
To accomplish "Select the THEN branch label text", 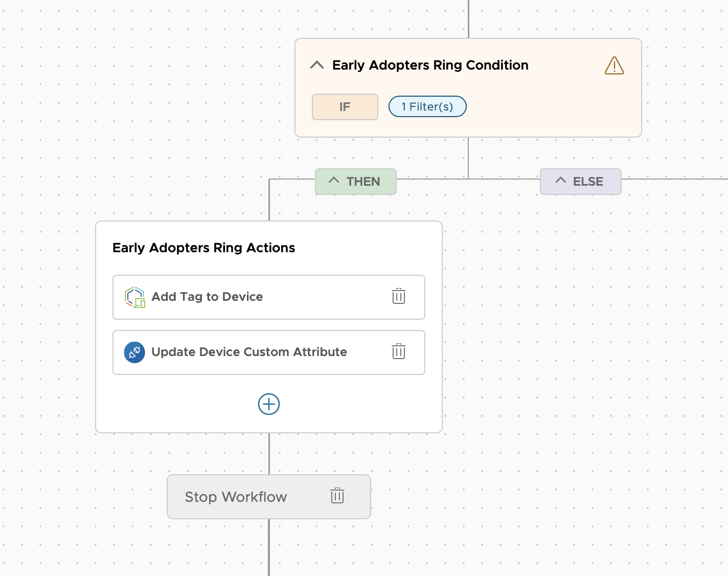I will [x=363, y=182].
